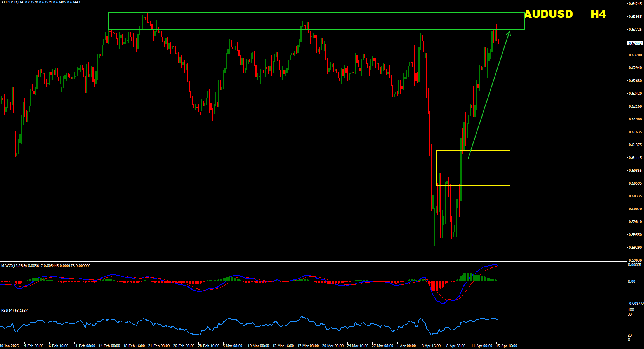Click the RSI 80 level axis label

pyautogui.click(x=630, y=314)
